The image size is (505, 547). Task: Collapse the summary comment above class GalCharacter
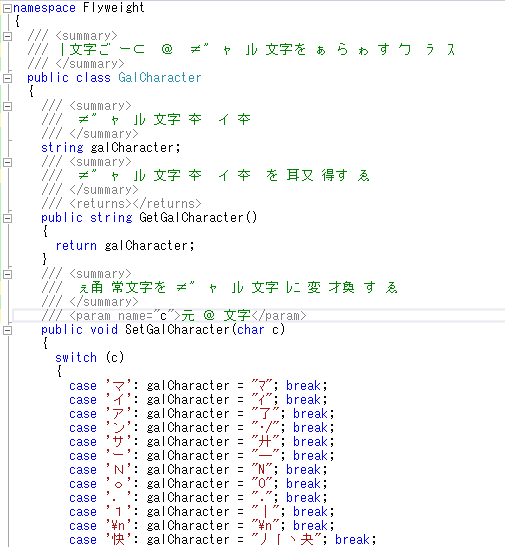(7, 36)
